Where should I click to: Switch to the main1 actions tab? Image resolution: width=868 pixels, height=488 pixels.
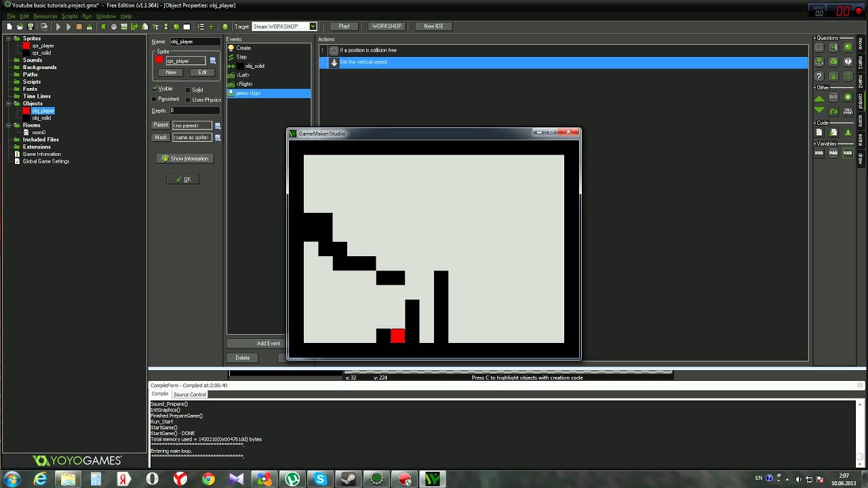[861, 63]
